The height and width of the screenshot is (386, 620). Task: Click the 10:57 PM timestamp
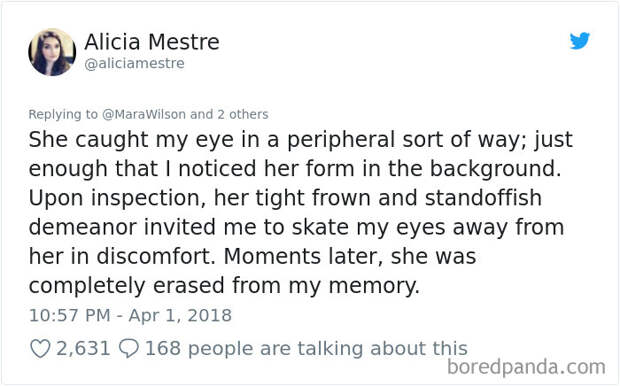tap(70, 316)
